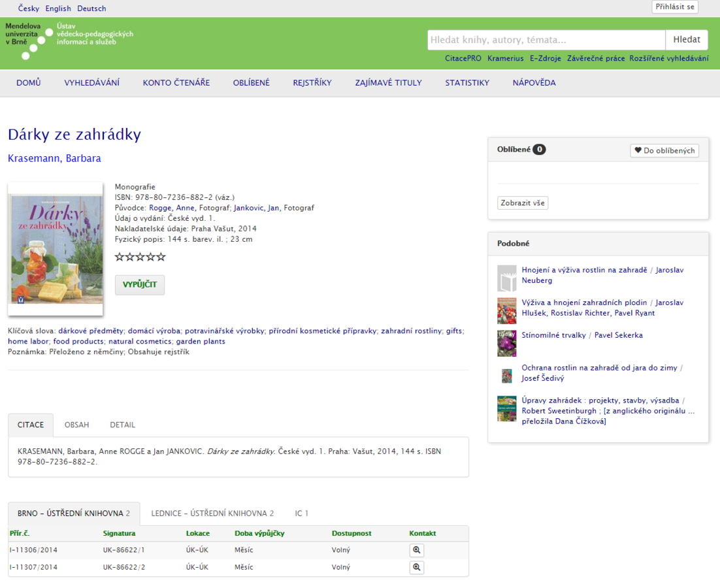The width and height of the screenshot is (720, 588).
Task: Open thumbnail for Ochrana rostlin na zahradě
Action: coord(507,376)
